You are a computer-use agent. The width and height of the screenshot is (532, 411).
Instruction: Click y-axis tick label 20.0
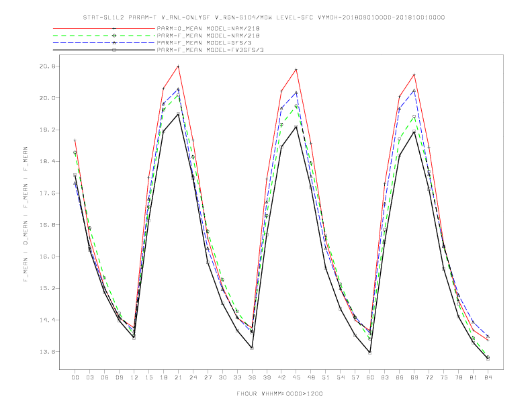tap(47, 98)
